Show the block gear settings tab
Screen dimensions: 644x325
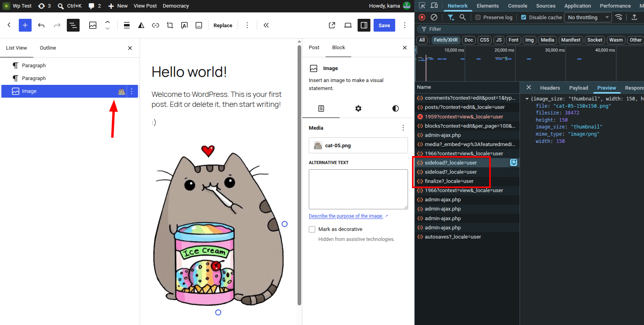358,108
